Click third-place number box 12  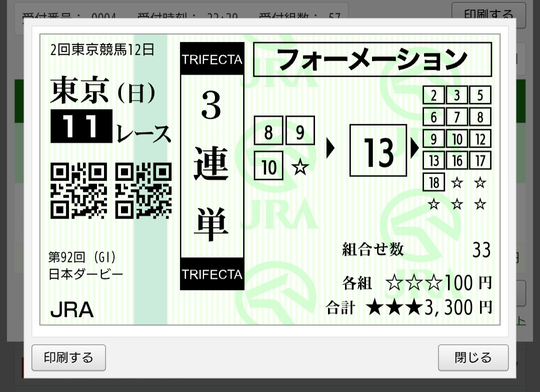pyautogui.click(x=480, y=139)
